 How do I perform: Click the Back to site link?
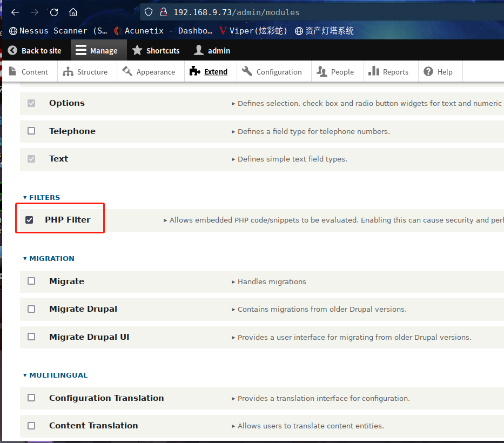(35, 51)
